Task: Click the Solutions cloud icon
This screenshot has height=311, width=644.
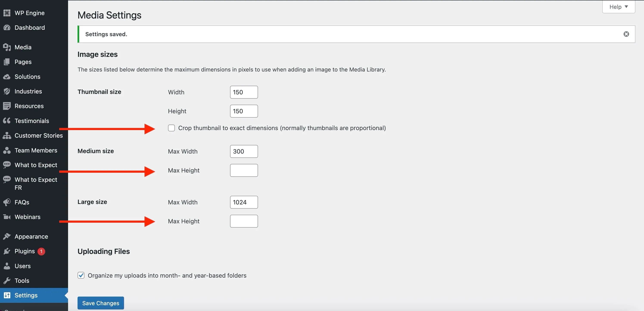Action: point(7,77)
